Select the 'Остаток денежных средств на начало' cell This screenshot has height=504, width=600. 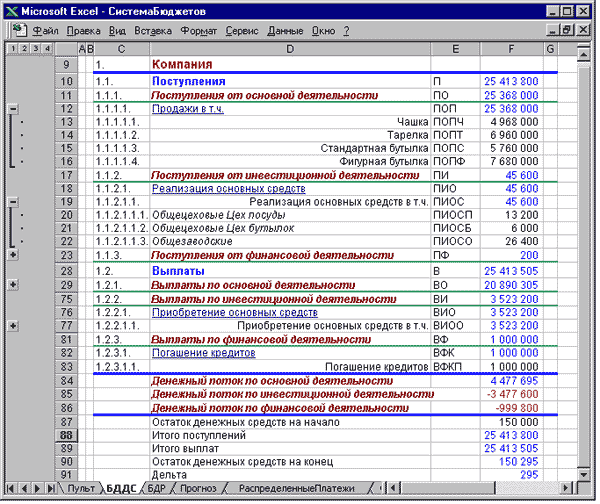(290, 422)
